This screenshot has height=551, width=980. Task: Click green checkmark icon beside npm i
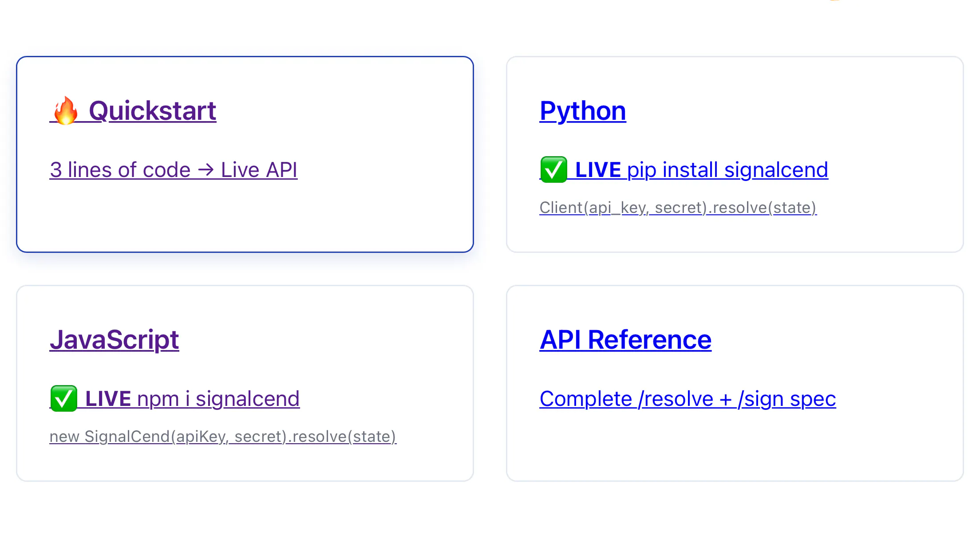pyautogui.click(x=63, y=398)
